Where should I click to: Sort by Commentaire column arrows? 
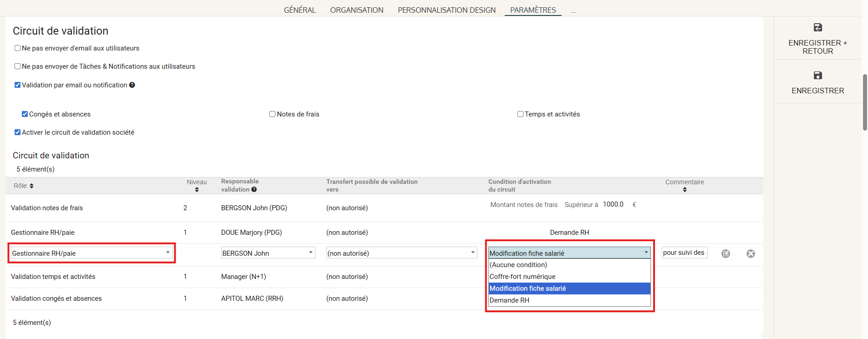pos(685,190)
